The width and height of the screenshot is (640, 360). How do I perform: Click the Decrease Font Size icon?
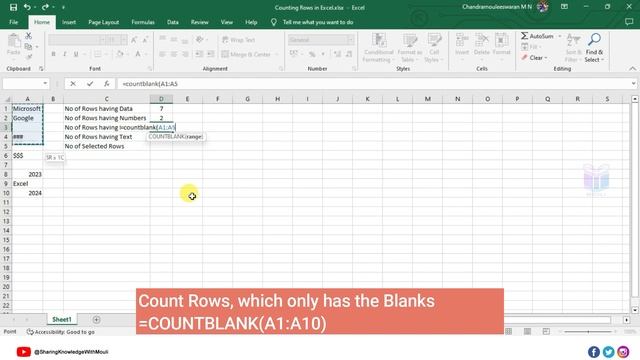click(x=145, y=40)
